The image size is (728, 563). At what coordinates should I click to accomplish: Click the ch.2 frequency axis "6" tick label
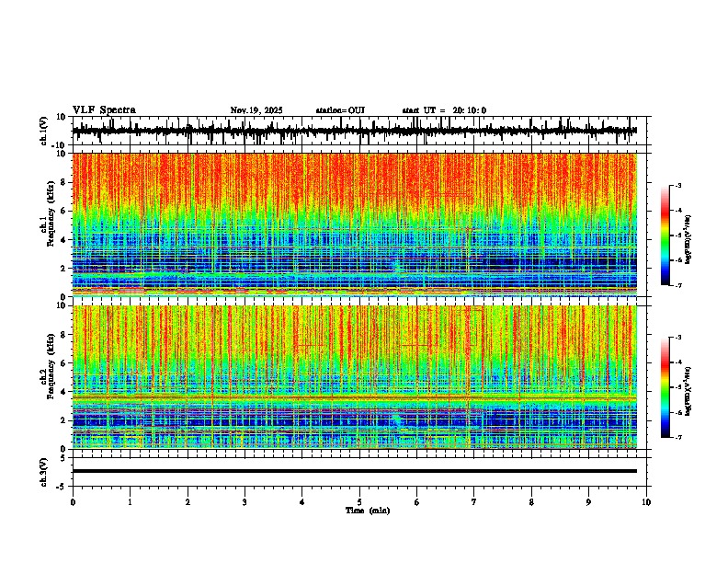pos(64,363)
